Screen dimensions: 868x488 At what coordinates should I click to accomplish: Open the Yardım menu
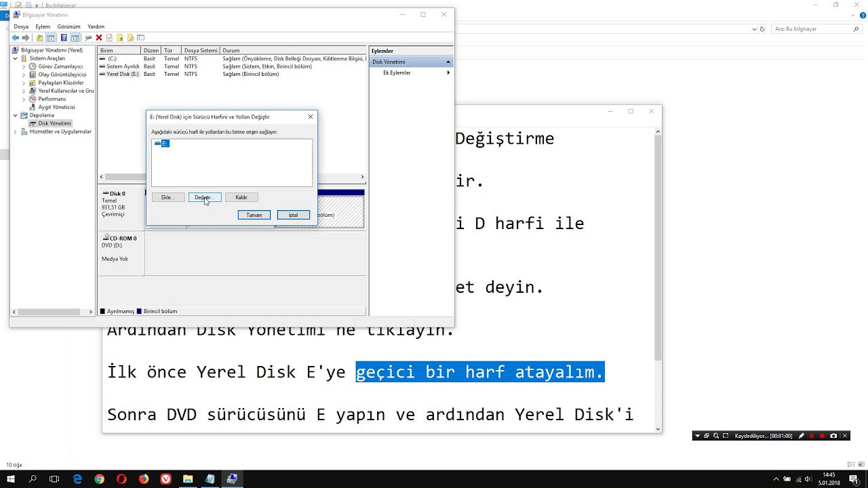click(x=96, y=26)
